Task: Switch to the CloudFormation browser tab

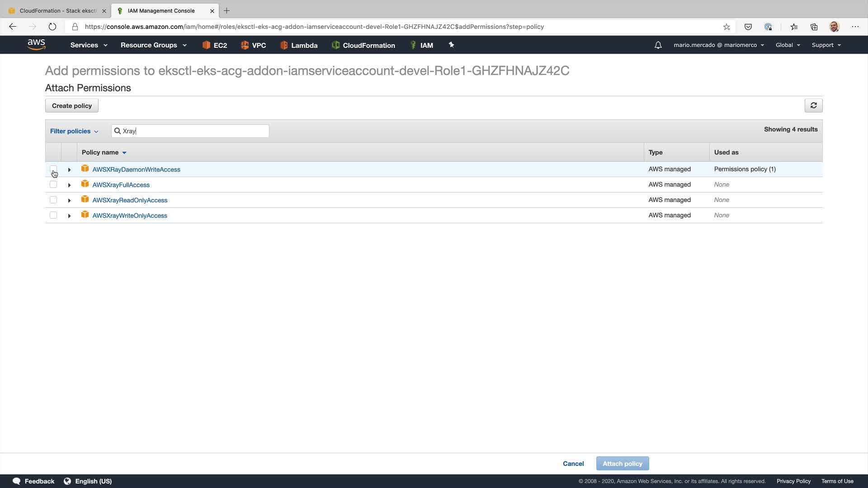Action: click(x=58, y=10)
